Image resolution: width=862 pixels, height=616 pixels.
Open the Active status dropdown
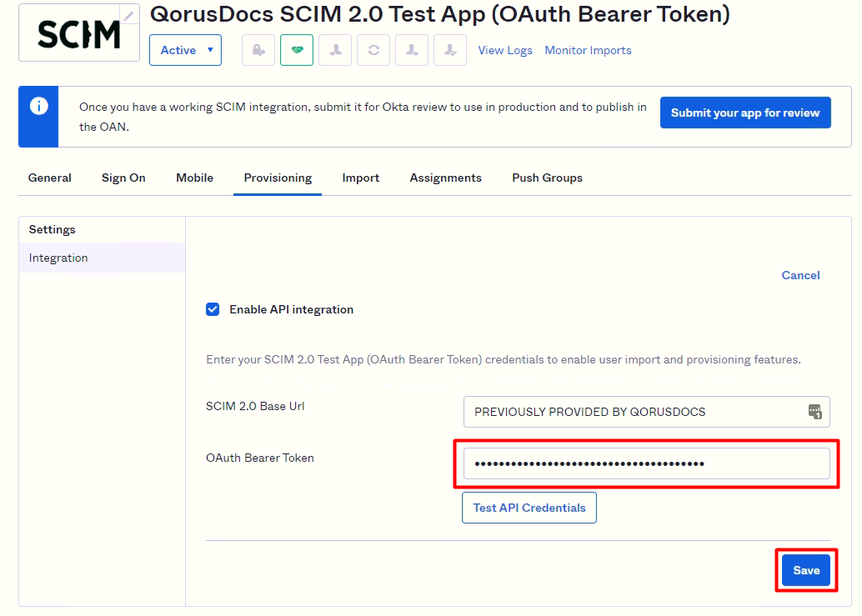(x=185, y=50)
